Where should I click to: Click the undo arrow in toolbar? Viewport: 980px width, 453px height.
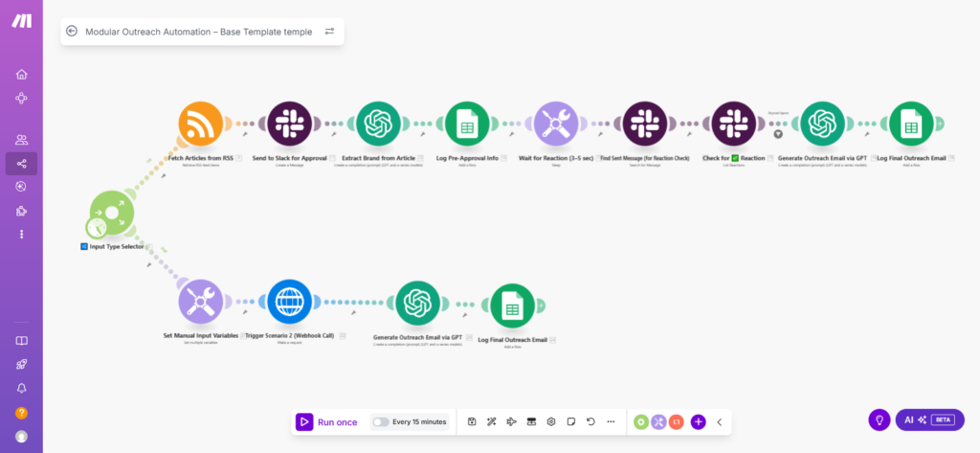pyautogui.click(x=590, y=421)
